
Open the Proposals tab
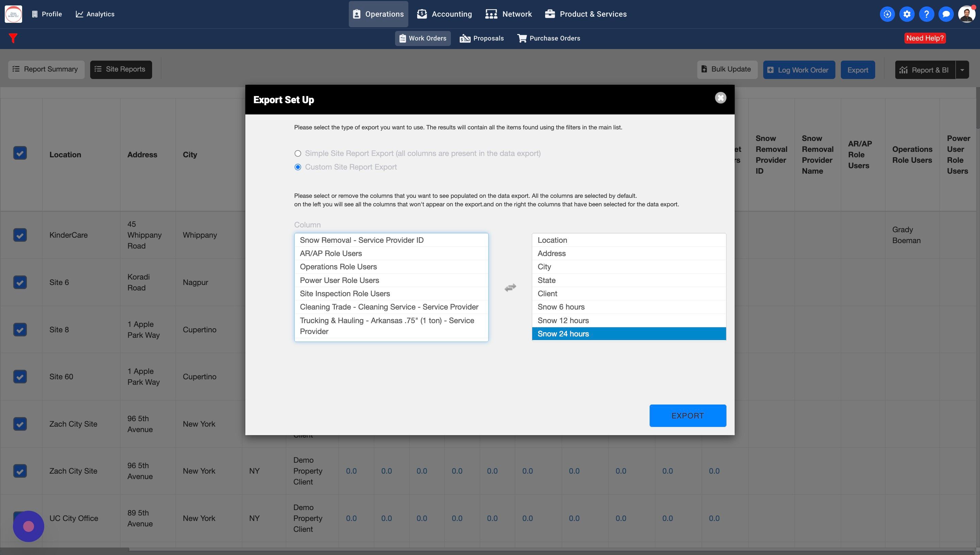pos(481,38)
